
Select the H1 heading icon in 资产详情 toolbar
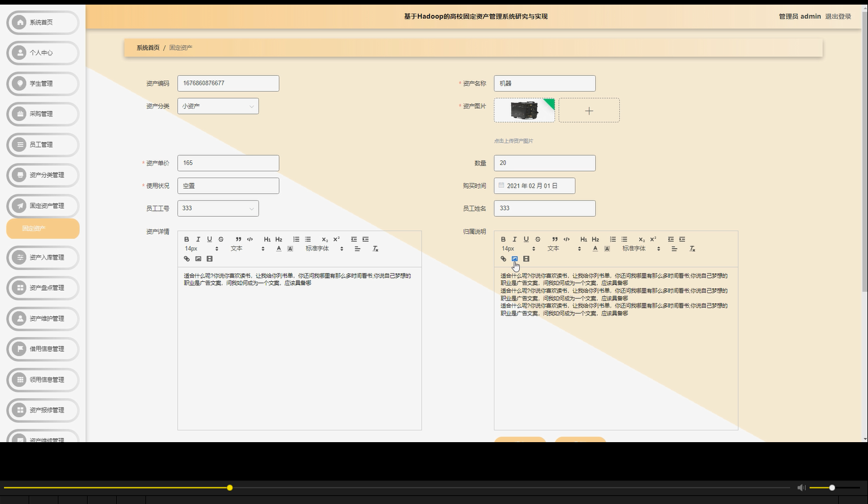point(266,239)
